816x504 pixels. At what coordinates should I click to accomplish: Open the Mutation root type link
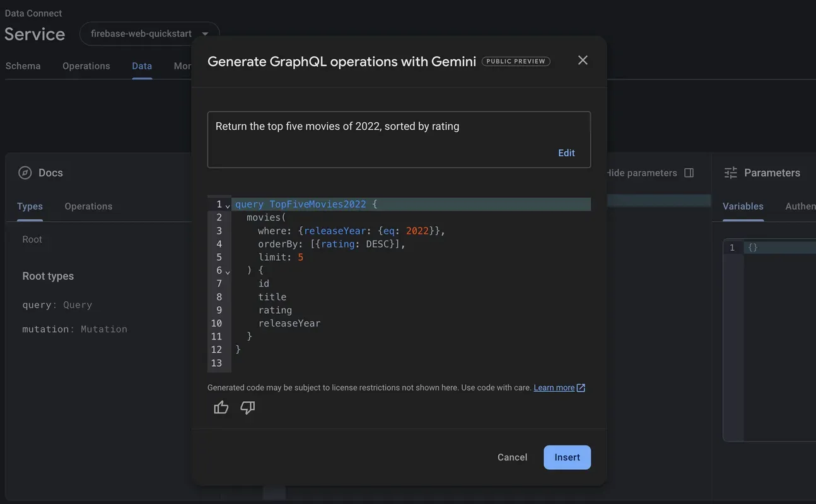click(x=103, y=329)
